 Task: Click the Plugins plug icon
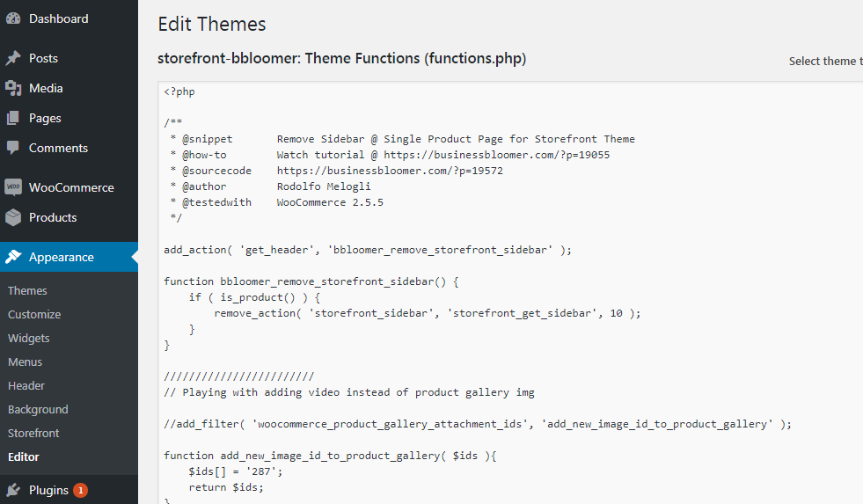coord(13,490)
